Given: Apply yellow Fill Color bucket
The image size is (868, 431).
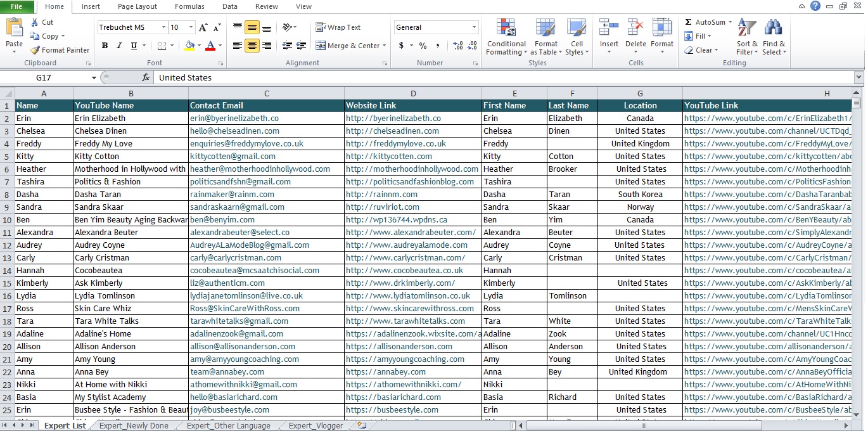Looking at the screenshot, I should pos(189,46).
